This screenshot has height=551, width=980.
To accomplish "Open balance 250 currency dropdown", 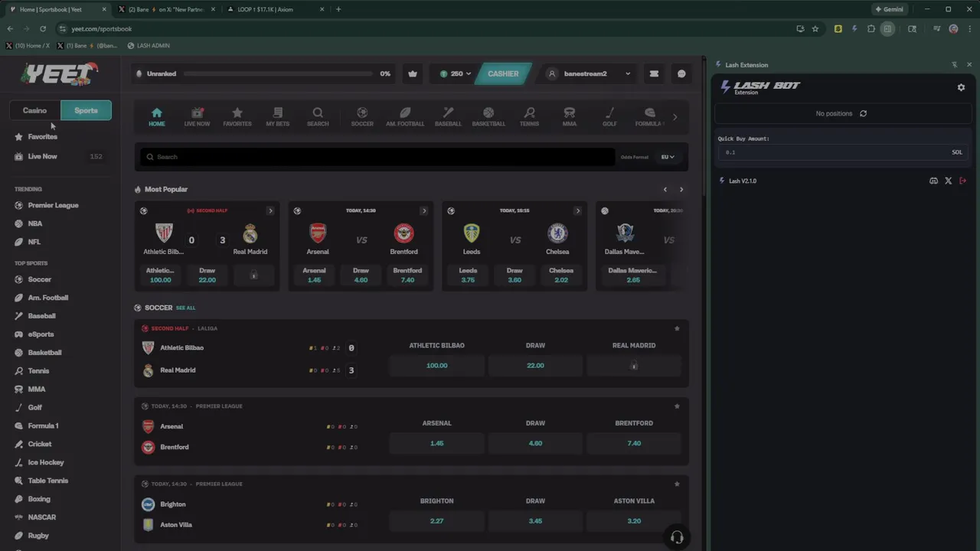I will pos(456,73).
